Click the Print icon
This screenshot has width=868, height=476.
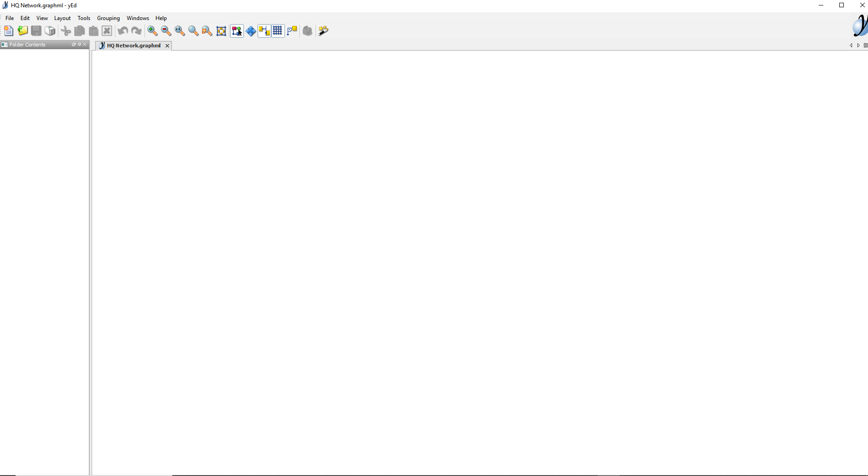point(50,31)
